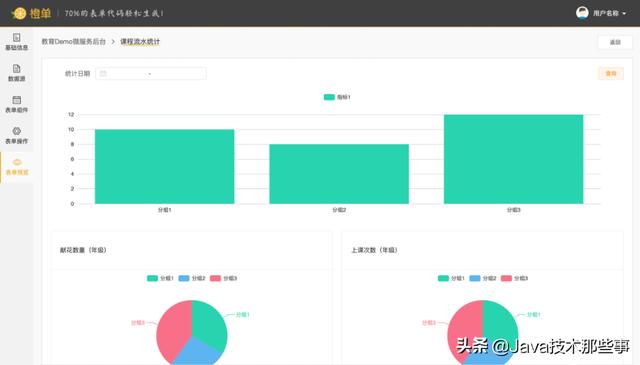Click the 分组2 bar in bar chart
The width and height of the screenshot is (640, 365).
click(339, 174)
